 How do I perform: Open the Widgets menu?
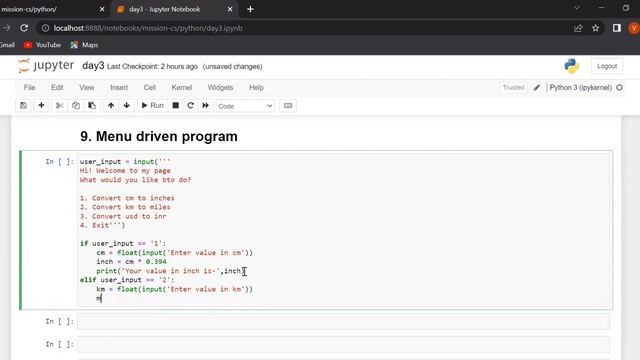click(220, 87)
